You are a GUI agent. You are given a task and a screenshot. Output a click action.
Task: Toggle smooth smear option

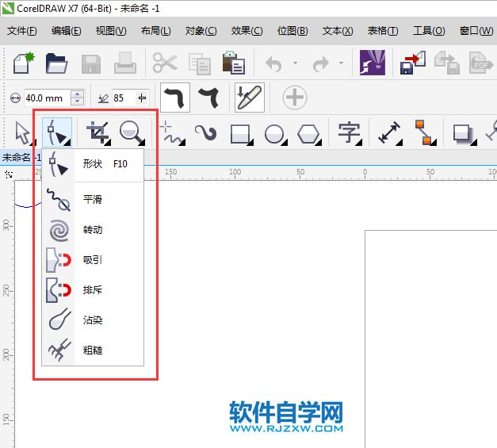point(175,98)
